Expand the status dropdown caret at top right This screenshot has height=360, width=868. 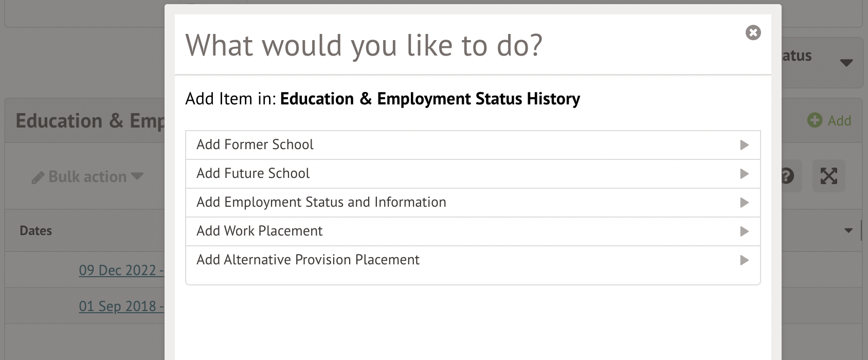point(846,63)
